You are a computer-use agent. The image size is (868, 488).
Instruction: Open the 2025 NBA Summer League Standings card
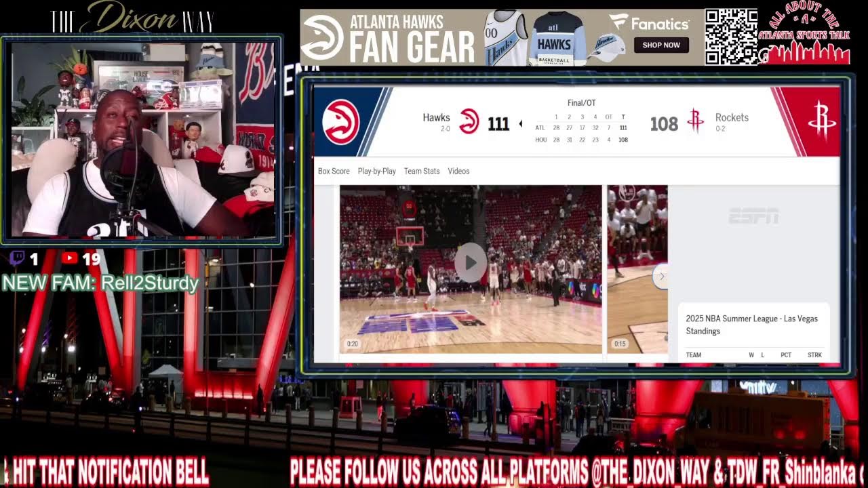751,325
